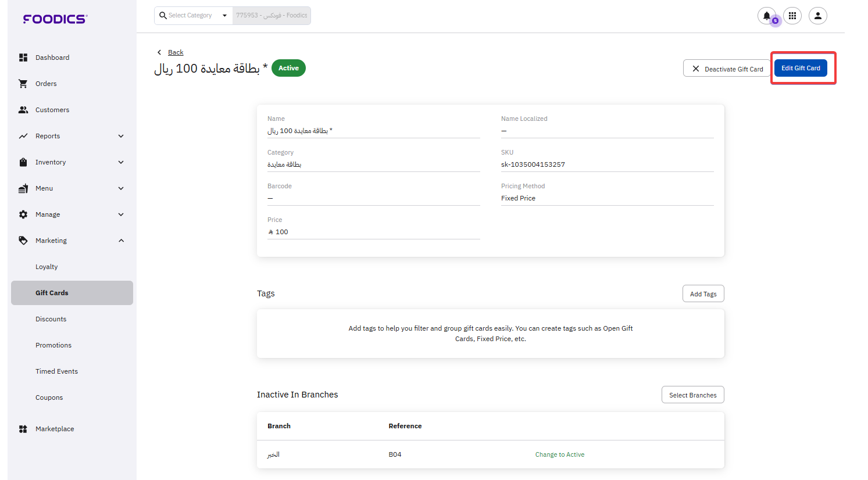Click the Marketplace icon in sidebar
This screenshot has width=868, height=480.
pos(23,429)
